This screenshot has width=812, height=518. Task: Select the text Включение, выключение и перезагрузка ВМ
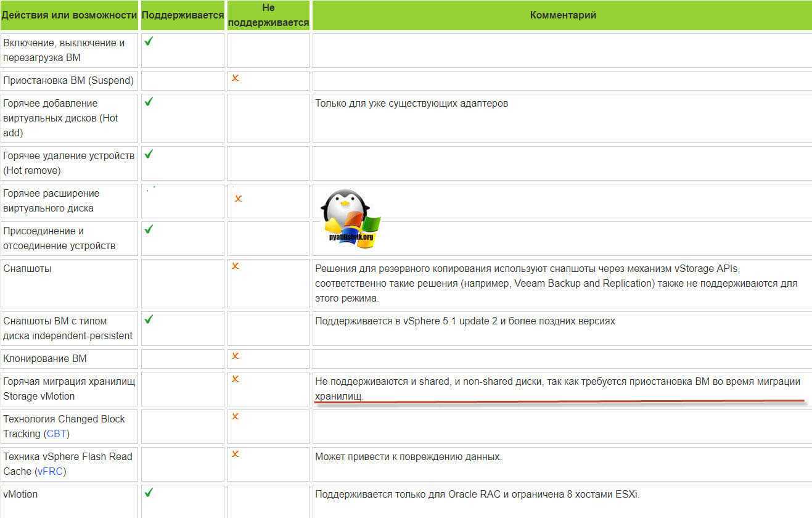[64, 50]
